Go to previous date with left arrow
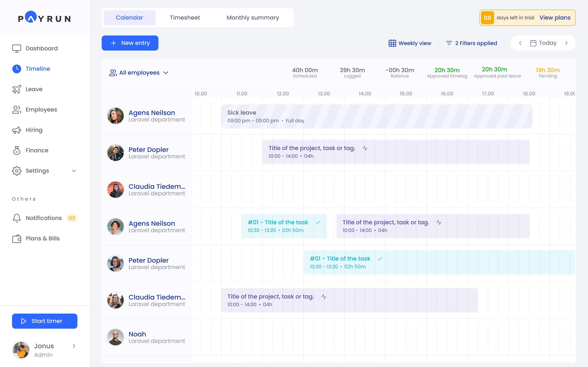Screen dimensions: 588x367 pos(520,43)
